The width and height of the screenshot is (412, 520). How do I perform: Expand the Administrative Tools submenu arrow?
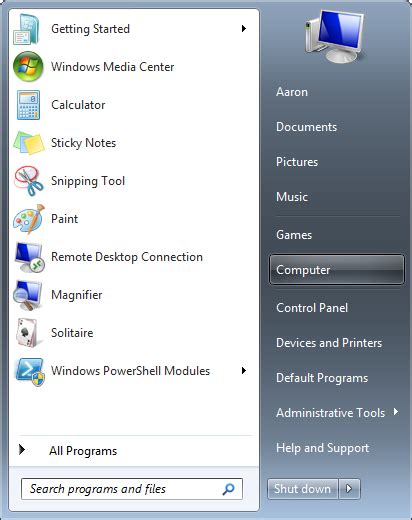pos(396,412)
